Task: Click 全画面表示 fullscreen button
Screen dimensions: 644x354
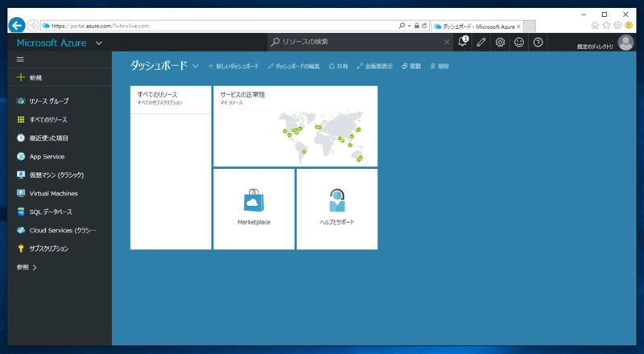Action: (374, 66)
